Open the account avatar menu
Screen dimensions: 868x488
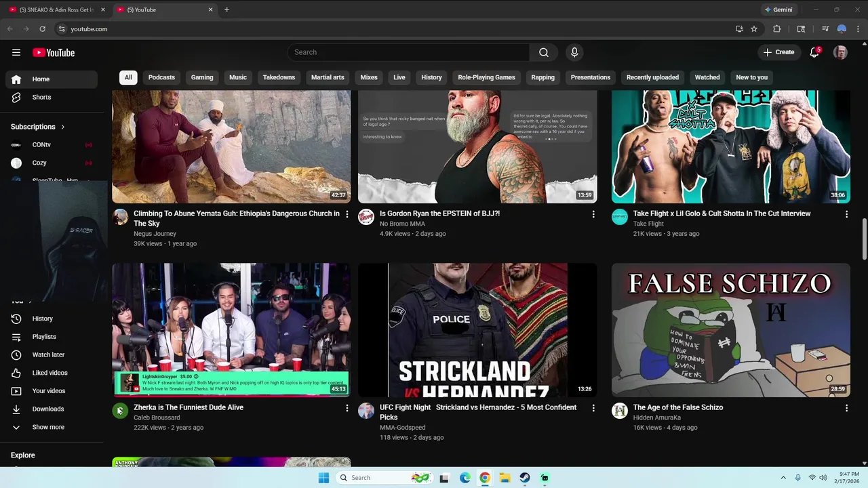click(840, 52)
